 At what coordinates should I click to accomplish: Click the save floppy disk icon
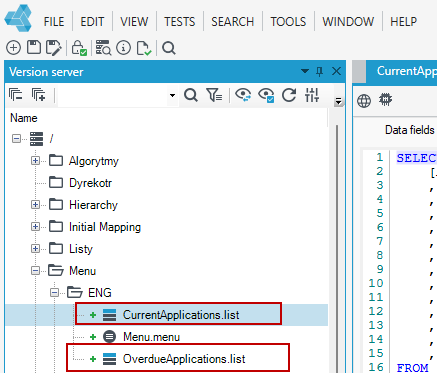[x=34, y=47]
